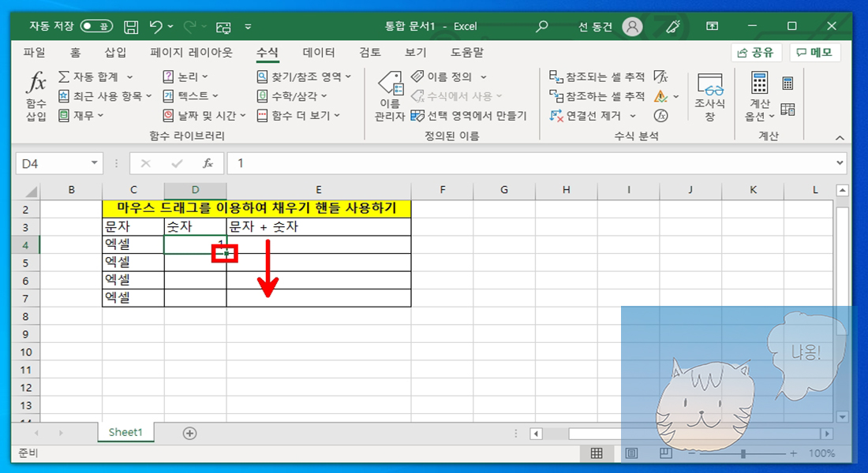868x473 pixels.
Task: Cancel entry with formula bar X
Action: click(146, 163)
